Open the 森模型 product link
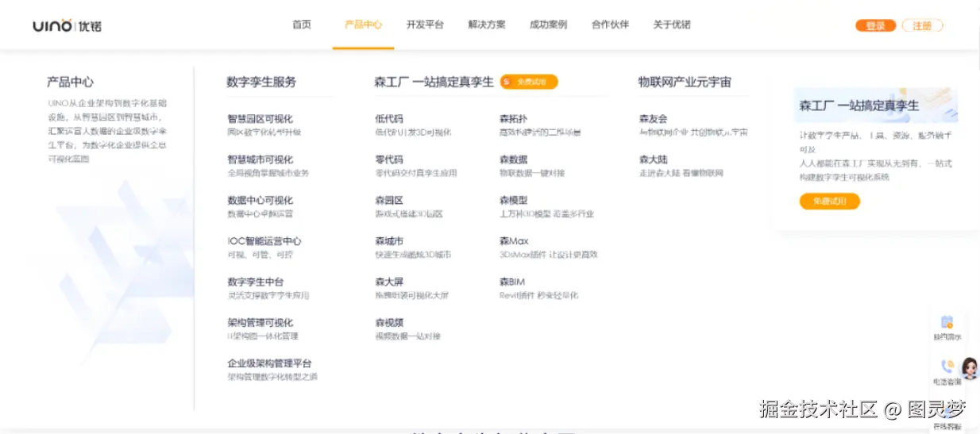 pyautogui.click(x=513, y=201)
